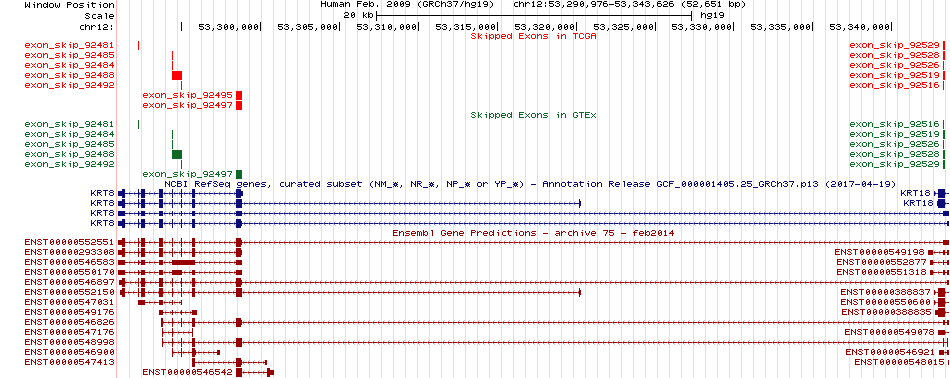Click the ENST00000546900 transcript label
This screenshot has height=378, width=950.
(69, 353)
